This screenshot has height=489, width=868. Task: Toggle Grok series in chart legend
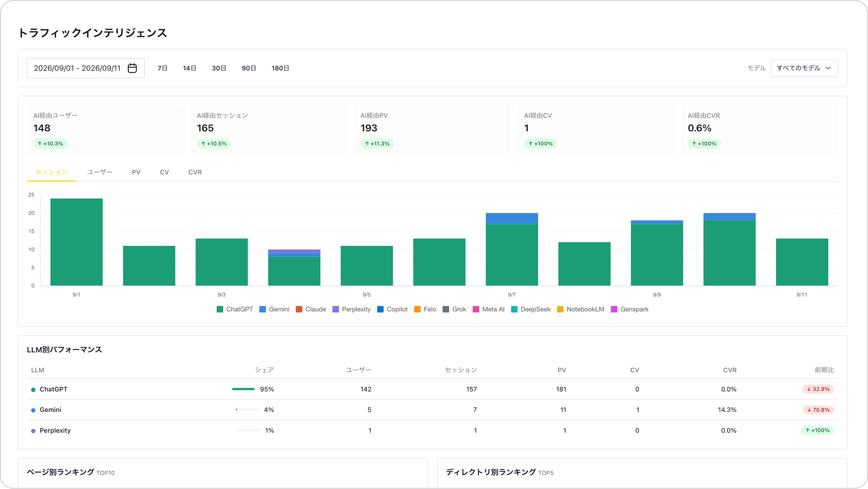coord(454,309)
